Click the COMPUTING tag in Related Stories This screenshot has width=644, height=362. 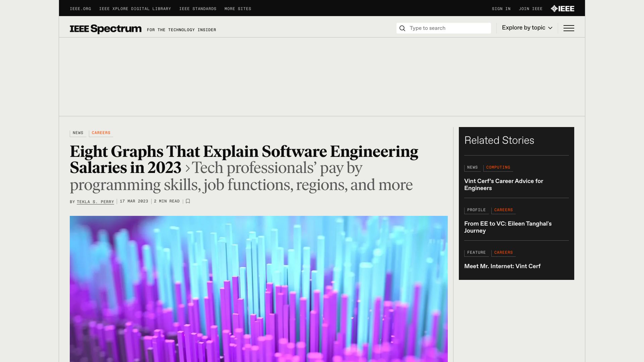pyautogui.click(x=498, y=168)
